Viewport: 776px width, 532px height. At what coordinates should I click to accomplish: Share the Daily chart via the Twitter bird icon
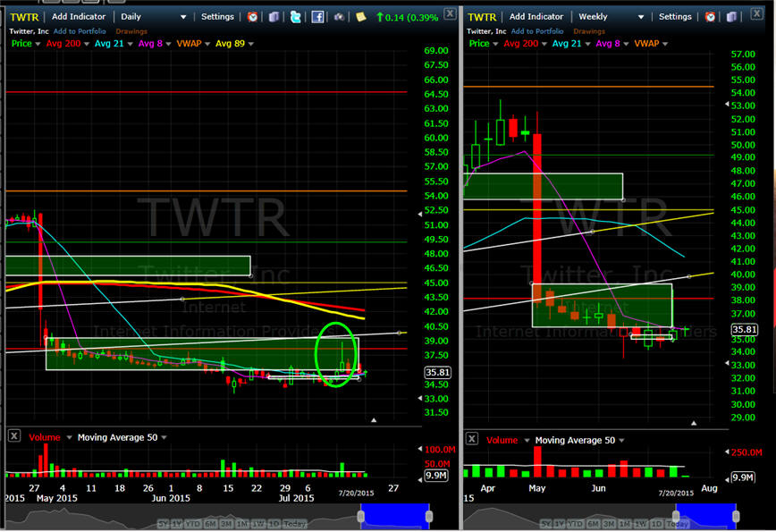295,17
